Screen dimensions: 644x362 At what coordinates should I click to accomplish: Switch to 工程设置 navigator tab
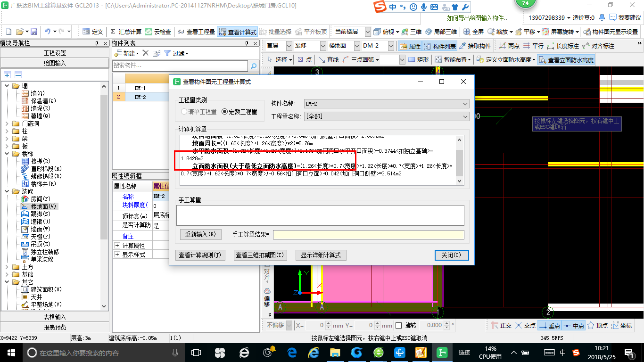(55, 53)
